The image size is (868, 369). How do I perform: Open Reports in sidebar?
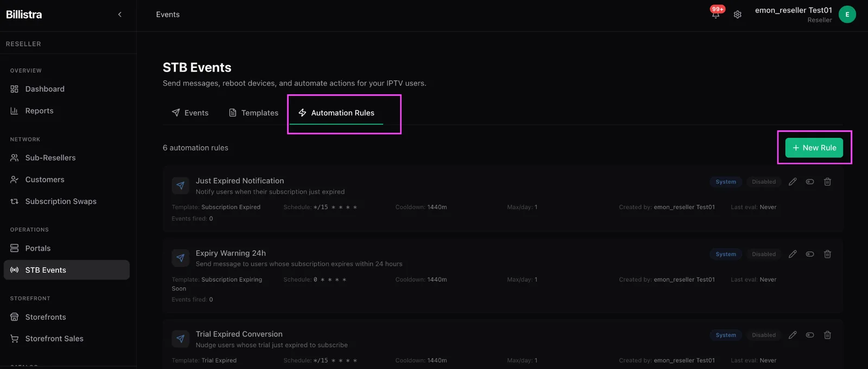(67, 111)
